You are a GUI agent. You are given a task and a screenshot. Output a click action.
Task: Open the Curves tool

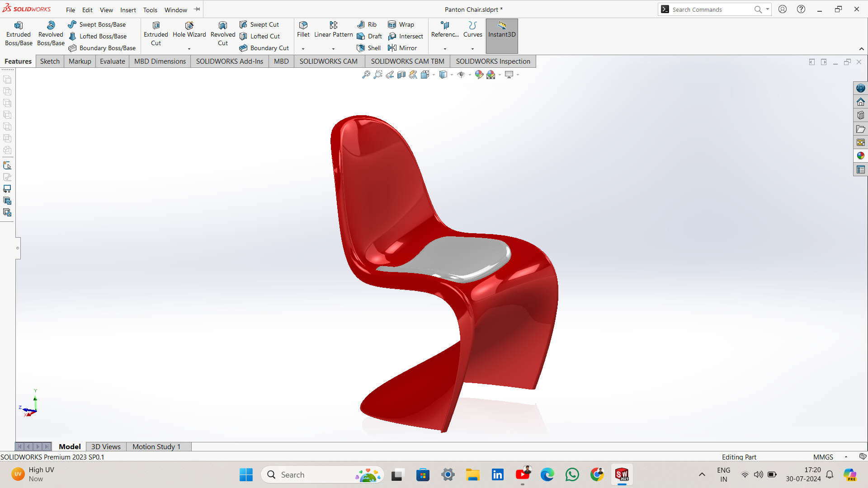473,30
